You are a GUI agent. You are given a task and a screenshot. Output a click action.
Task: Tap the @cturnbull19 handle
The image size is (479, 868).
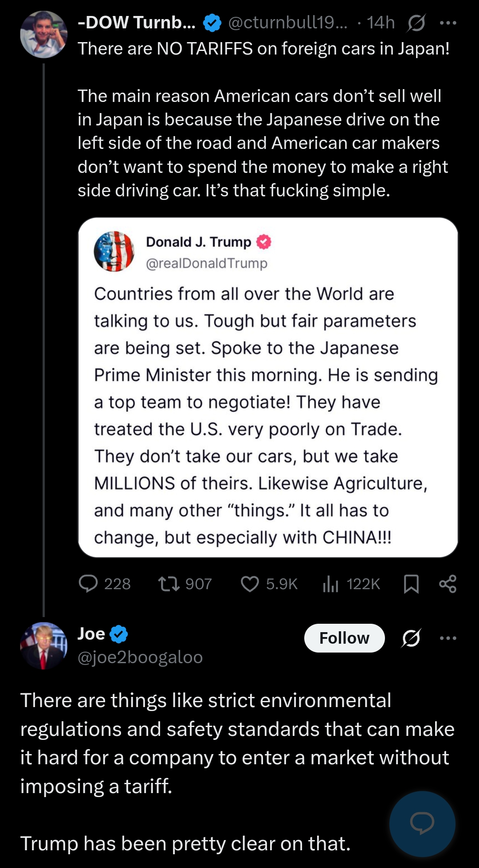(288, 23)
